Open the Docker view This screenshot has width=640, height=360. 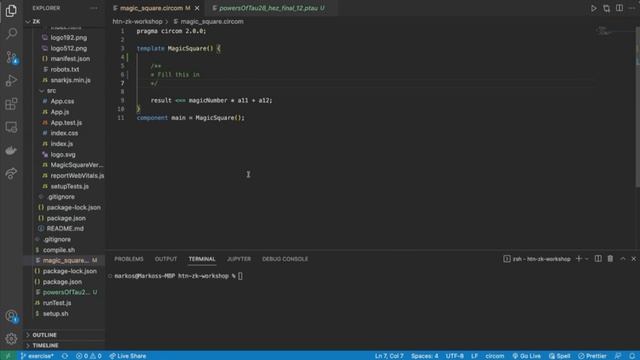click(x=11, y=150)
